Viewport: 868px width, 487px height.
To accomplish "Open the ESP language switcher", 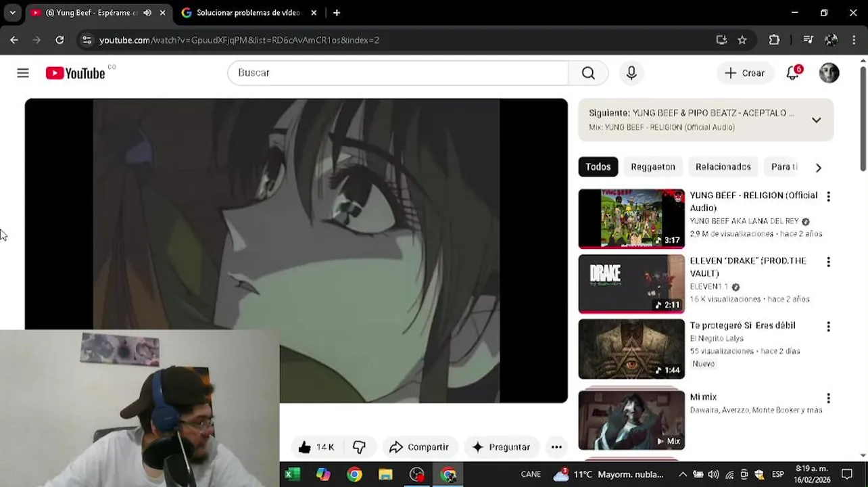I will 778,474.
